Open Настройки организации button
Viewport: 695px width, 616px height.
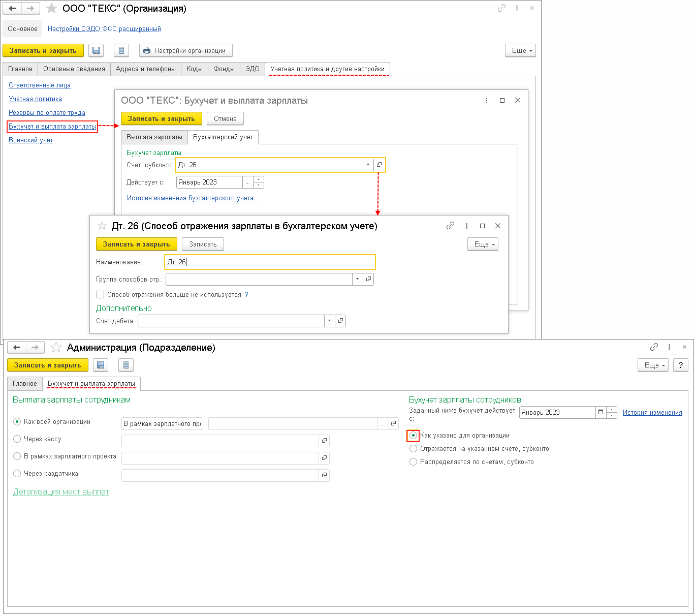(186, 50)
